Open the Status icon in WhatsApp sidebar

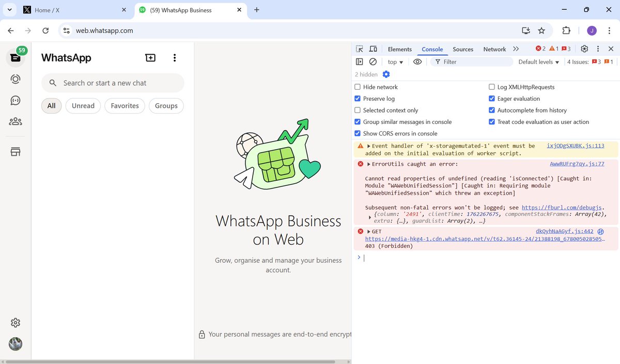point(16,79)
